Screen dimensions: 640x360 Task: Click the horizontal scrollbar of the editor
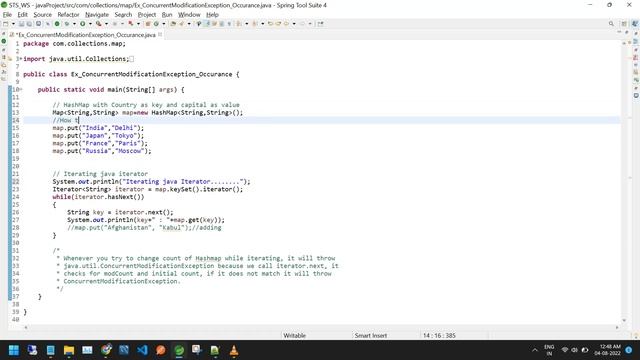321,327
